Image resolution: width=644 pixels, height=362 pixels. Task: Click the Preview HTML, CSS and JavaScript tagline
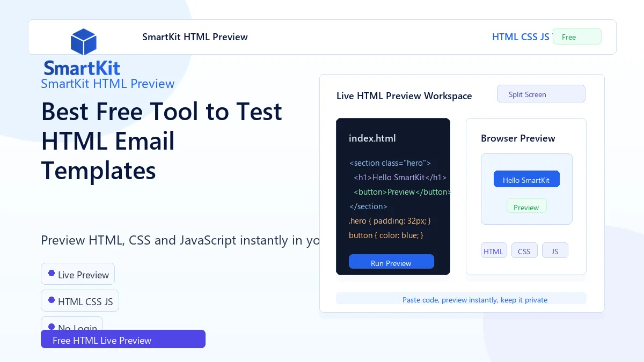tap(180, 240)
